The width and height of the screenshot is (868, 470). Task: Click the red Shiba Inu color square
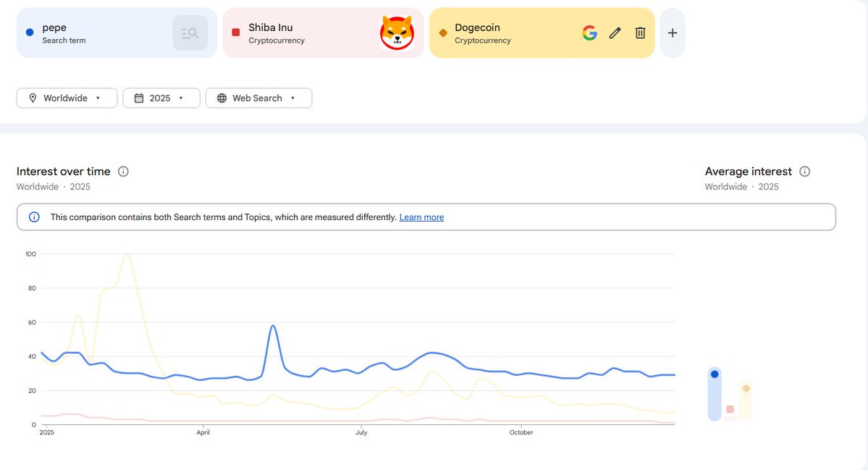point(236,33)
